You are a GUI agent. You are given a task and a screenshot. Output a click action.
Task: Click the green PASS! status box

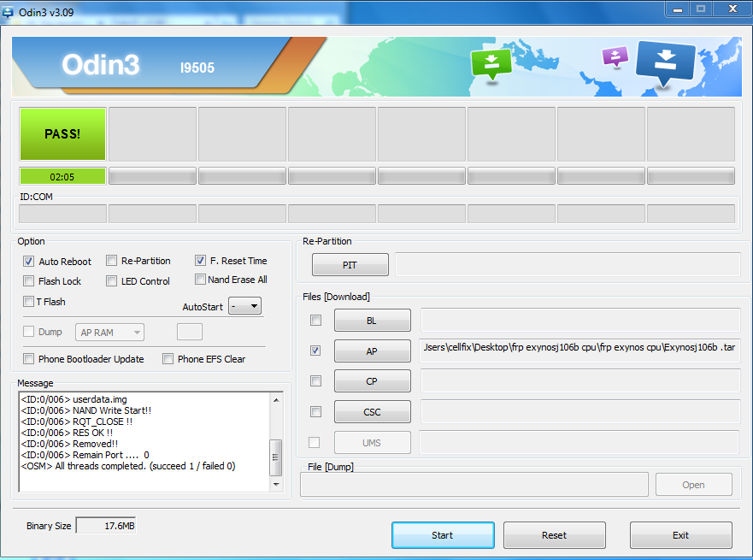pos(62,134)
